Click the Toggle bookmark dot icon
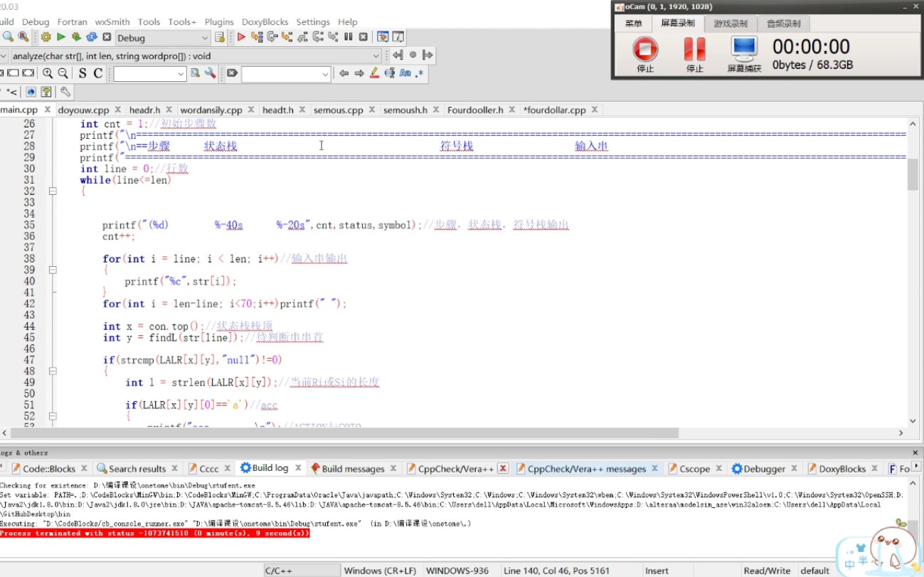The height and width of the screenshot is (577, 924). [x=413, y=55]
